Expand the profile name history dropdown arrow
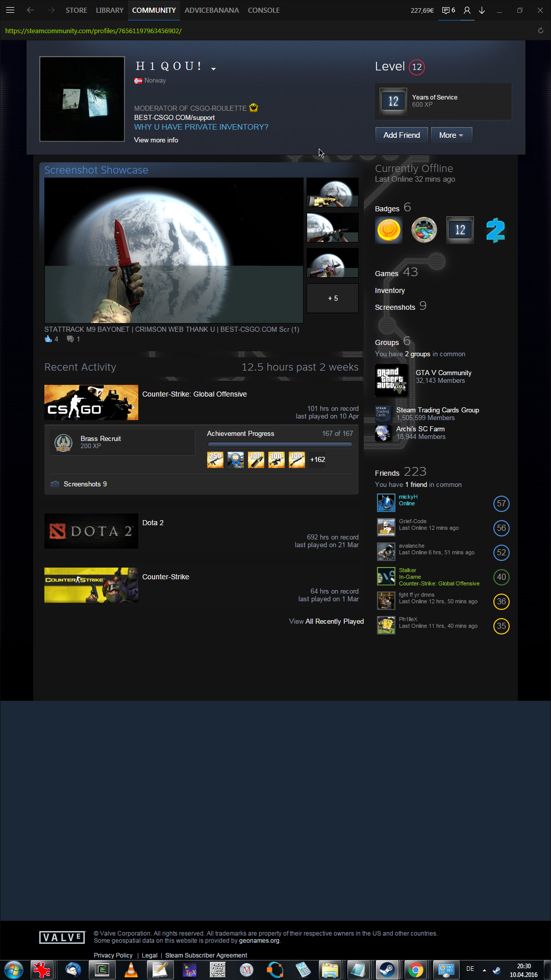This screenshot has width=551, height=980. pos(213,69)
